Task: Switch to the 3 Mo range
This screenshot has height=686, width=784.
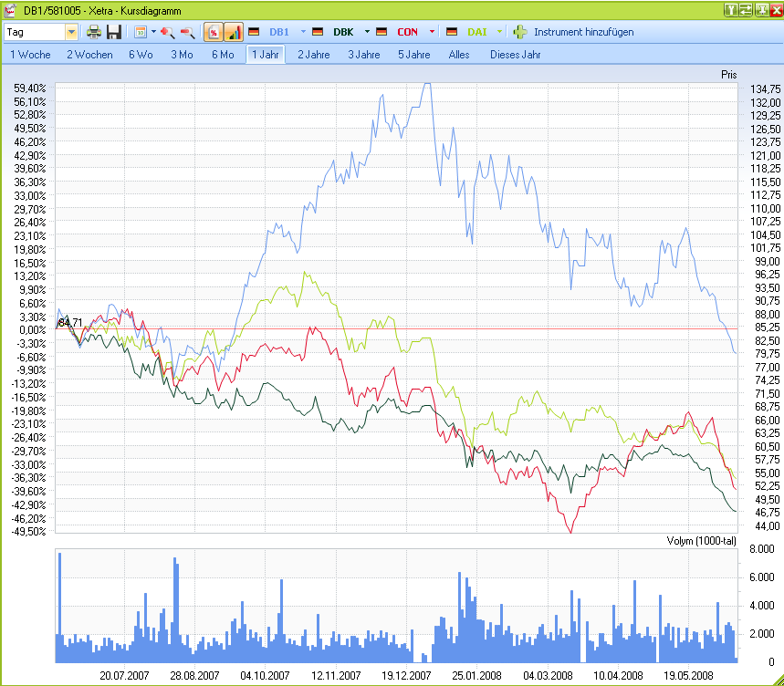Action: point(182,55)
